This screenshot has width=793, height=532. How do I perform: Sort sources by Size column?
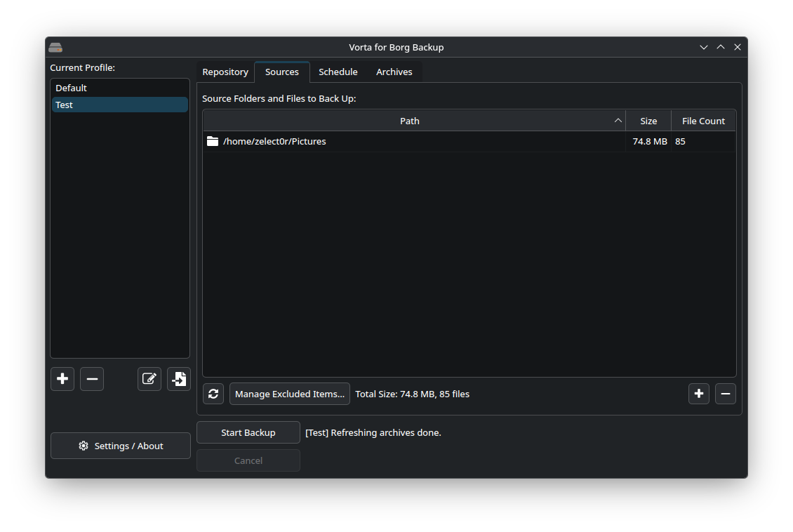tap(648, 121)
